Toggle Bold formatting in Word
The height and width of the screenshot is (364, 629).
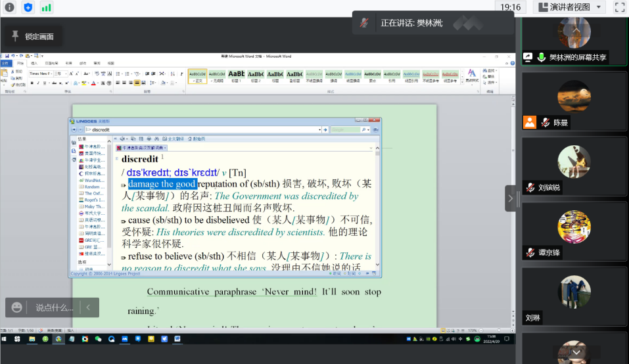tap(32, 83)
